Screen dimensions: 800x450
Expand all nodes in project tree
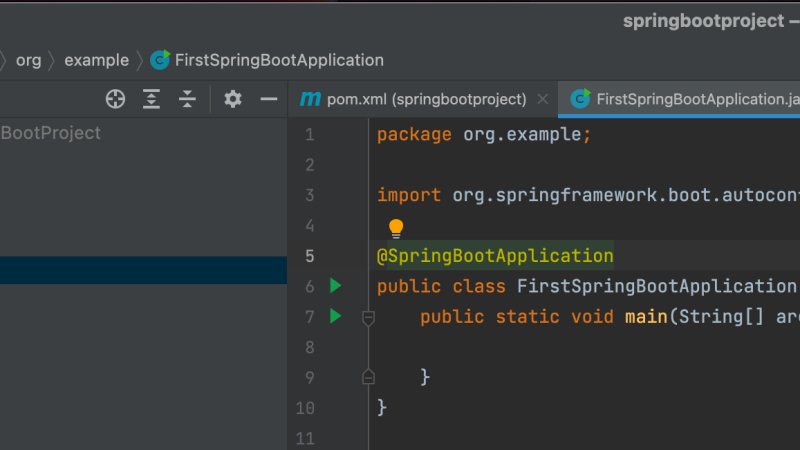point(151,98)
